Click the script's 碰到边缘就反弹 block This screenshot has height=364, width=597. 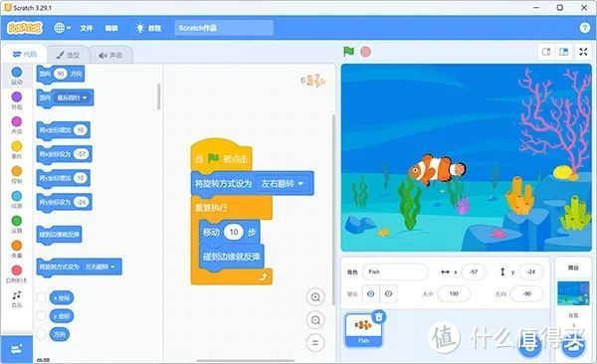pos(232,257)
